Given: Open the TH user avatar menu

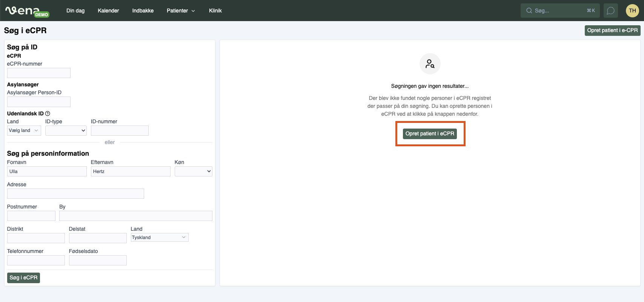Looking at the screenshot, I should (632, 11).
